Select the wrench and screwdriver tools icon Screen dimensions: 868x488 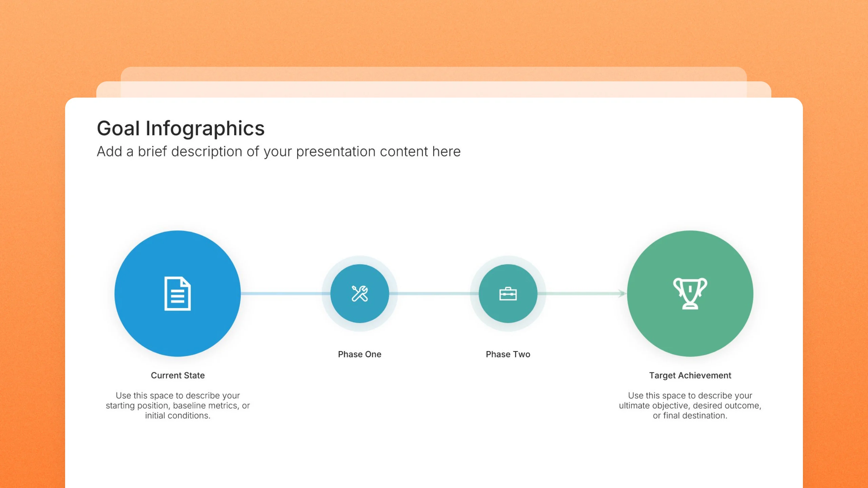(359, 293)
